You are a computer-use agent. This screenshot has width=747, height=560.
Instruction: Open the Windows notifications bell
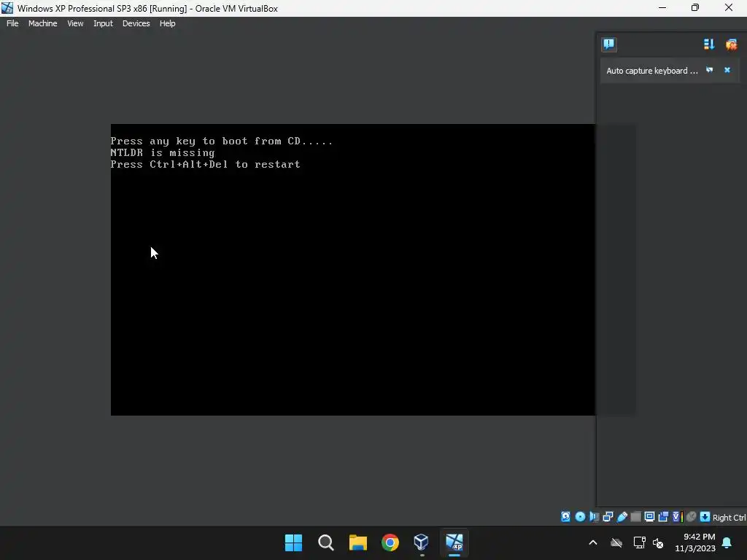click(x=727, y=542)
